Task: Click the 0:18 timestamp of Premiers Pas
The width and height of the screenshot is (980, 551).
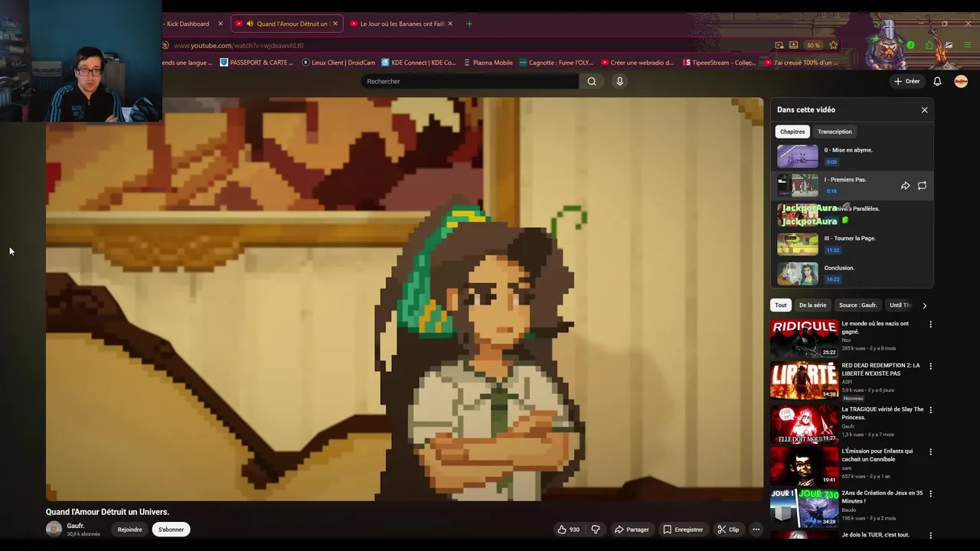Action: [x=831, y=191]
